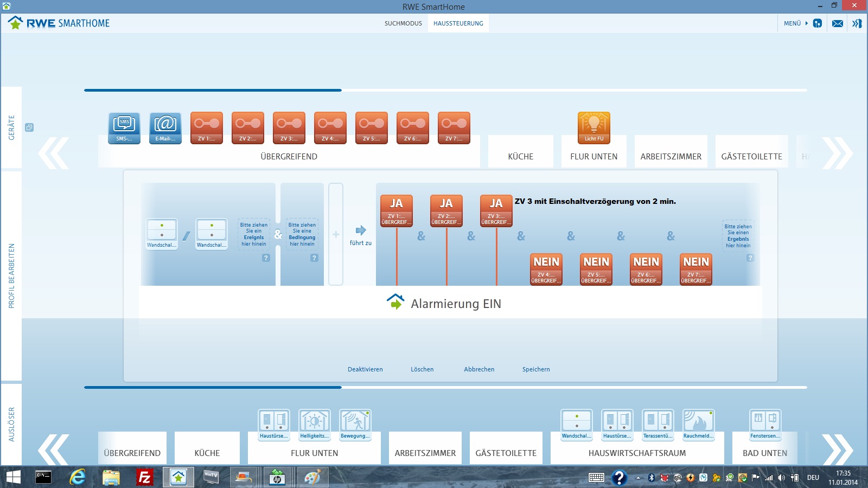Viewport: 868px width, 488px height.
Task: Click the Bedingung drop placeholder
Action: [x=302, y=234]
